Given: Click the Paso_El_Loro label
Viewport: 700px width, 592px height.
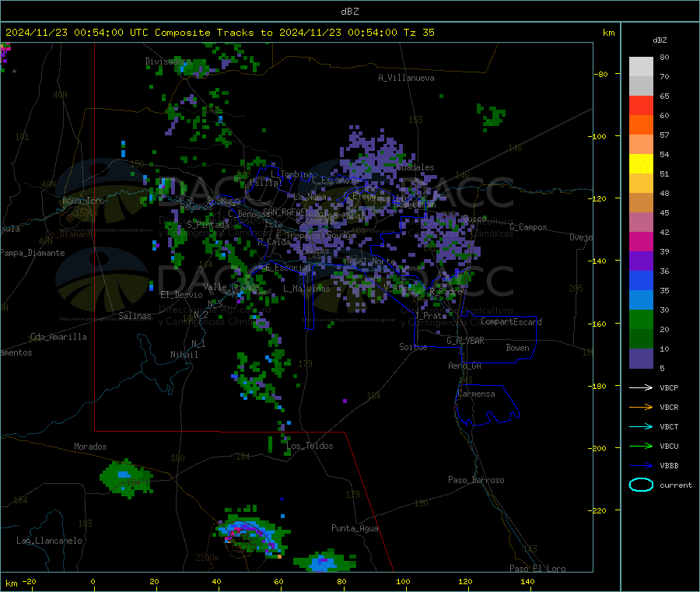Looking at the screenshot, I should coord(537,569).
